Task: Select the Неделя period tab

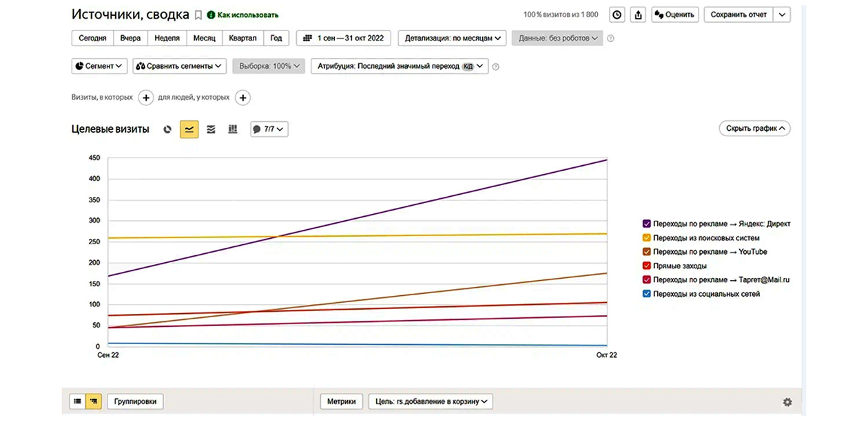Action: 167,38
